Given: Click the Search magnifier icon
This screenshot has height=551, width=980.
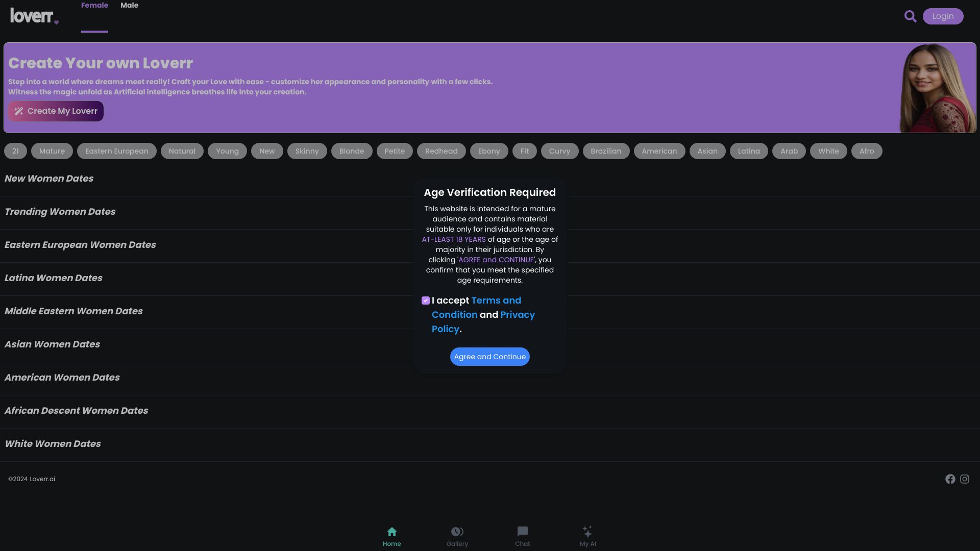Looking at the screenshot, I should [910, 16].
